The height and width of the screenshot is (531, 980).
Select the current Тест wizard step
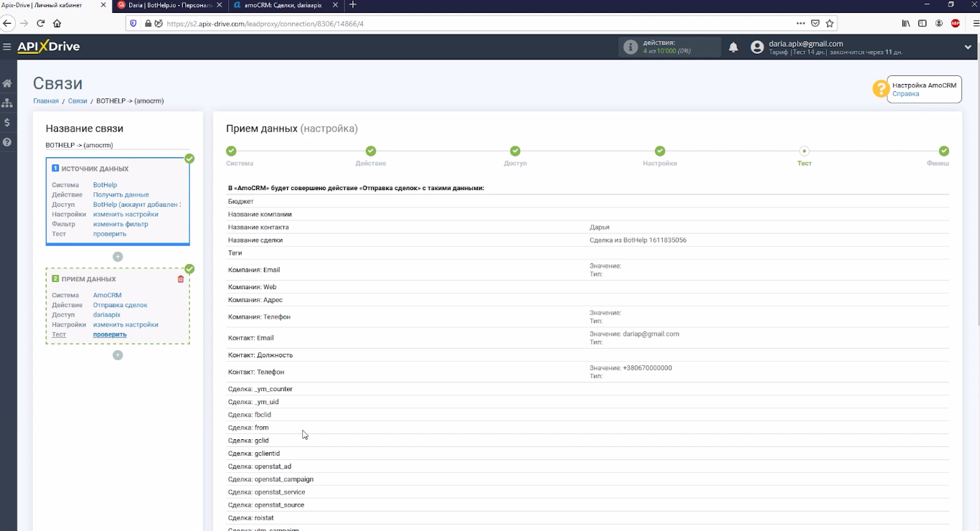[804, 151]
